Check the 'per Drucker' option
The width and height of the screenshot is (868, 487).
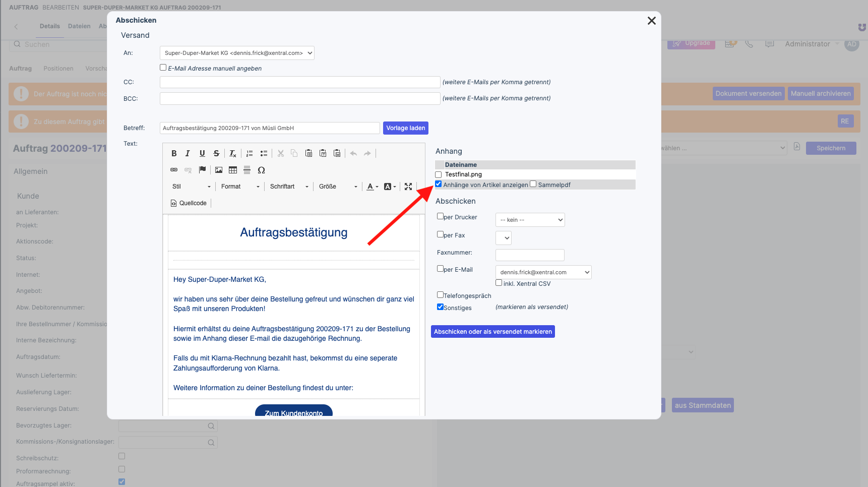click(440, 216)
